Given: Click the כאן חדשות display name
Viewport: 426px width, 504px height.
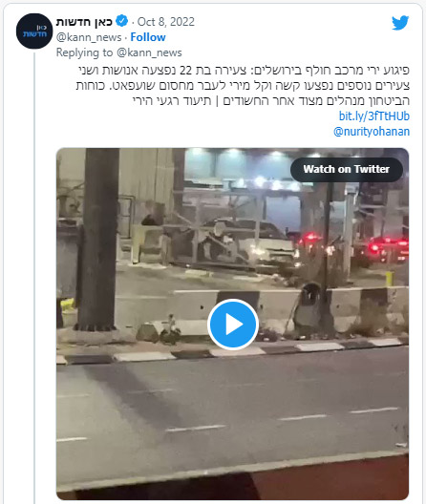Looking at the screenshot, I should pyautogui.click(x=84, y=22).
